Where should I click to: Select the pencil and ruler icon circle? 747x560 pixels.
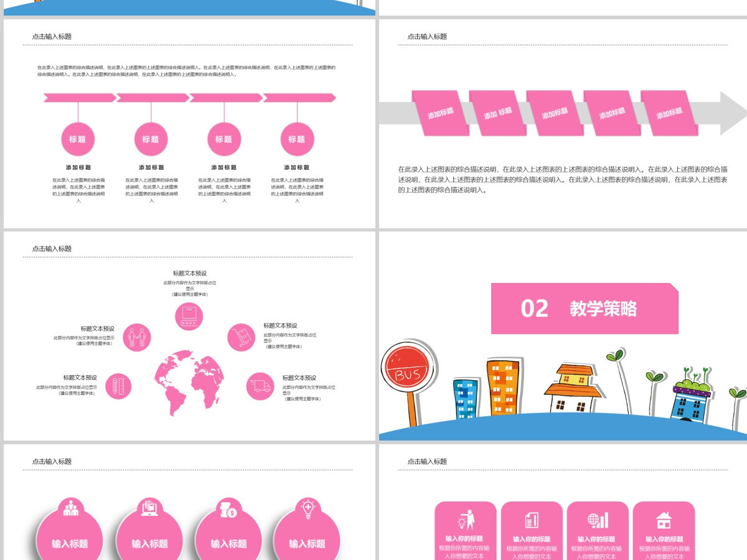click(x=119, y=386)
